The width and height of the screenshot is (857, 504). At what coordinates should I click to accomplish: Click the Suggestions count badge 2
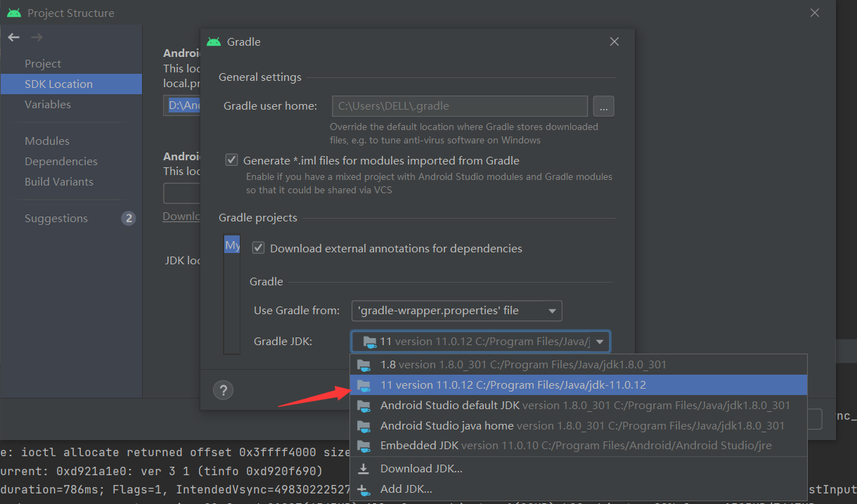pos(128,218)
